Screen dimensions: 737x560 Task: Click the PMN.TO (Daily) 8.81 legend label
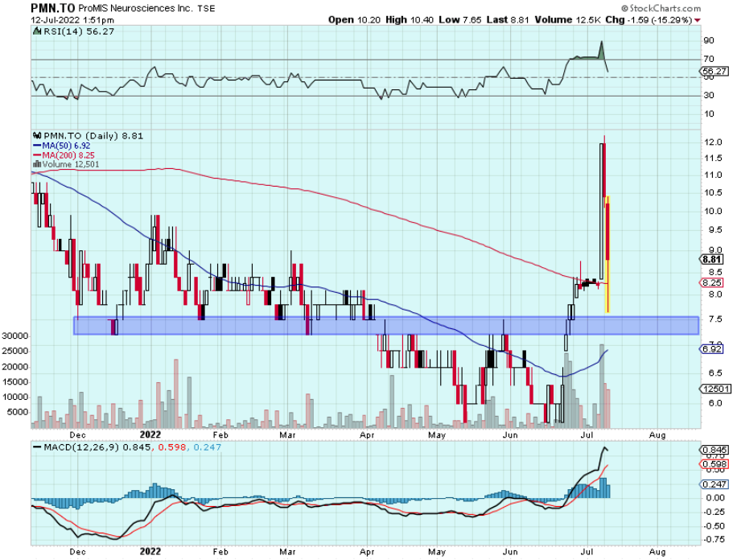93,136
